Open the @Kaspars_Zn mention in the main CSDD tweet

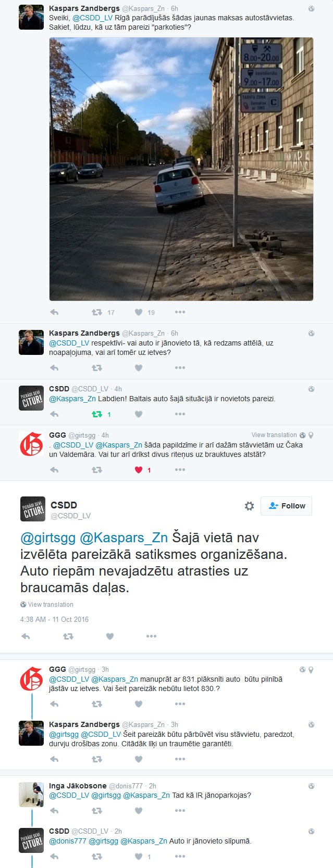click(x=124, y=538)
